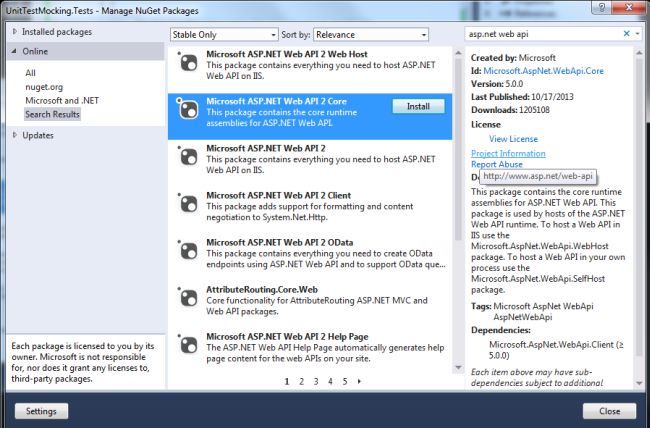This screenshot has width=650, height=428.
Task: Expand the Updates section
Action: pyautogui.click(x=15, y=135)
